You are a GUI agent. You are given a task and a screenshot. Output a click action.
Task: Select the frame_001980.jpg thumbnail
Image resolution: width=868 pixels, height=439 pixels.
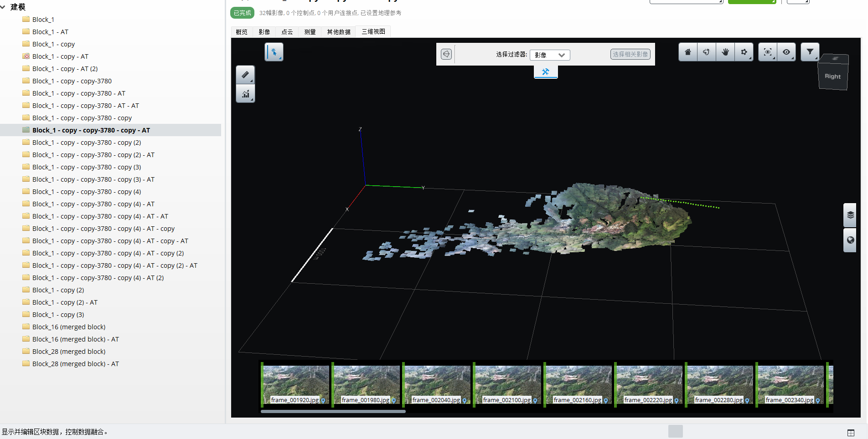(366, 384)
